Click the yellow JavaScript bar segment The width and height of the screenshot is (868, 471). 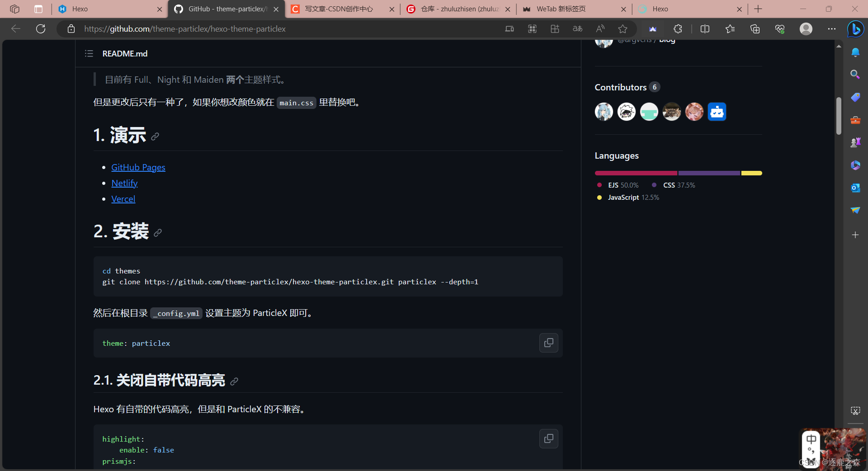pos(752,173)
